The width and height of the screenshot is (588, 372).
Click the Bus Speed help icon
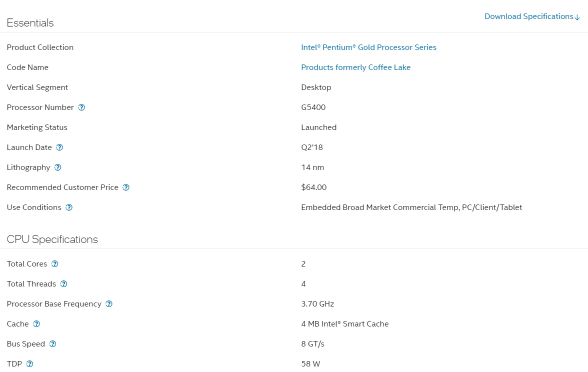52,344
